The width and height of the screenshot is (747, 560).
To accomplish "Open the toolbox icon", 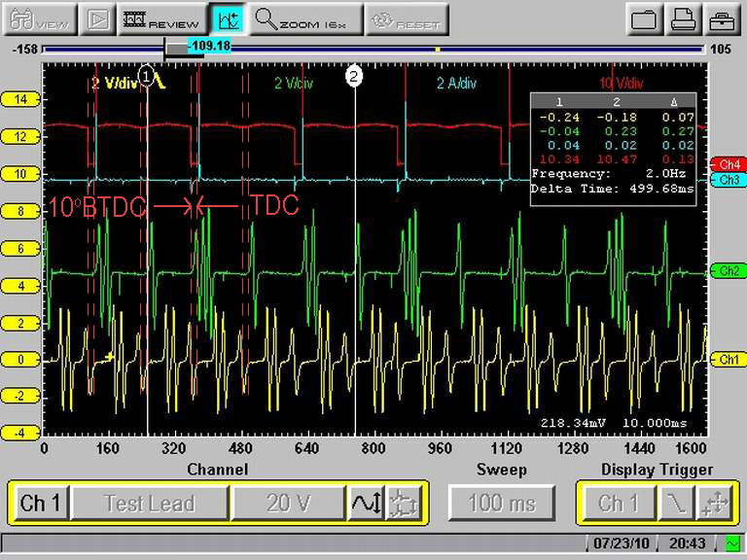I will [722, 19].
